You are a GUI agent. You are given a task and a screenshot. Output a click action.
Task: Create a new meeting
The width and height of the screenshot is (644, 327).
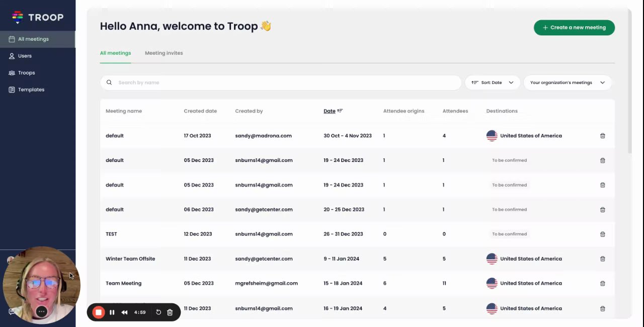pos(574,28)
